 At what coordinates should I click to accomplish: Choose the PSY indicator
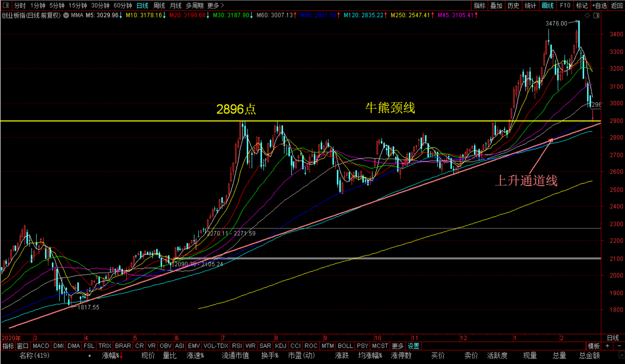(x=363, y=346)
